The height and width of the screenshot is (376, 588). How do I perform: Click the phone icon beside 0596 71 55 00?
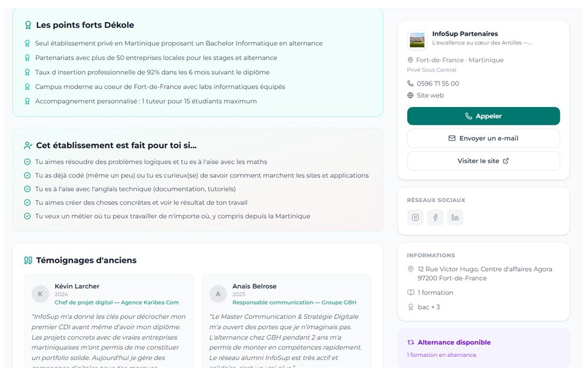pyautogui.click(x=410, y=84)
